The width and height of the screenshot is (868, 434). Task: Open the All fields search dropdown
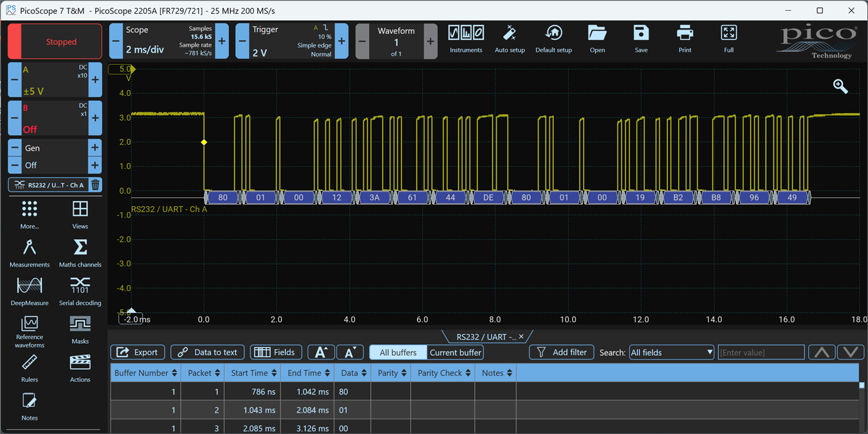point(672,352)
